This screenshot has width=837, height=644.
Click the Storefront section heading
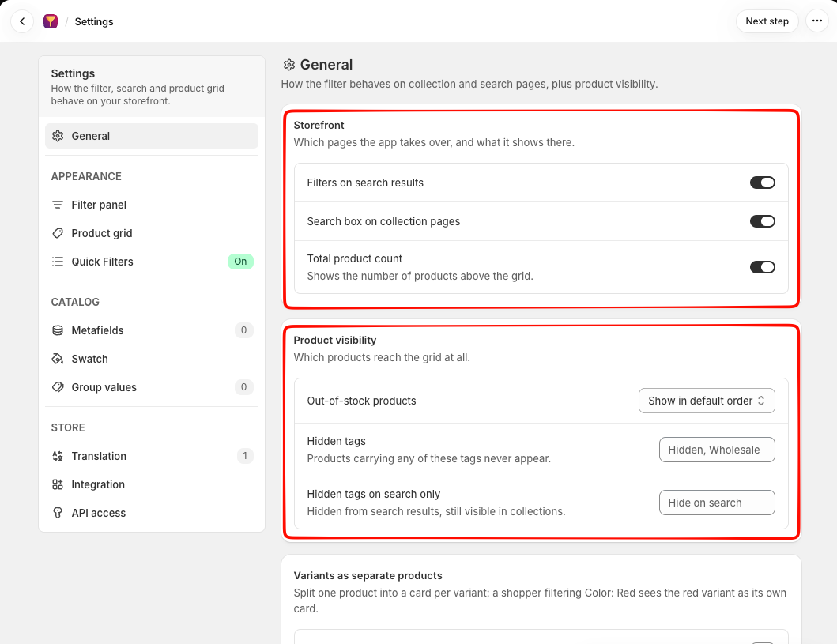tap(319, 126)
